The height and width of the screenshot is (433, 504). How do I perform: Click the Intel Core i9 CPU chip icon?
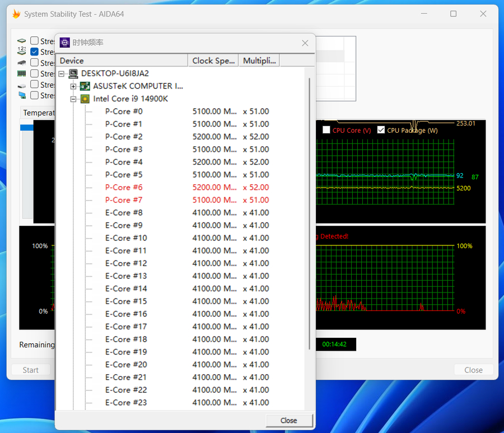pyautogui.click(x=85, y=99)
